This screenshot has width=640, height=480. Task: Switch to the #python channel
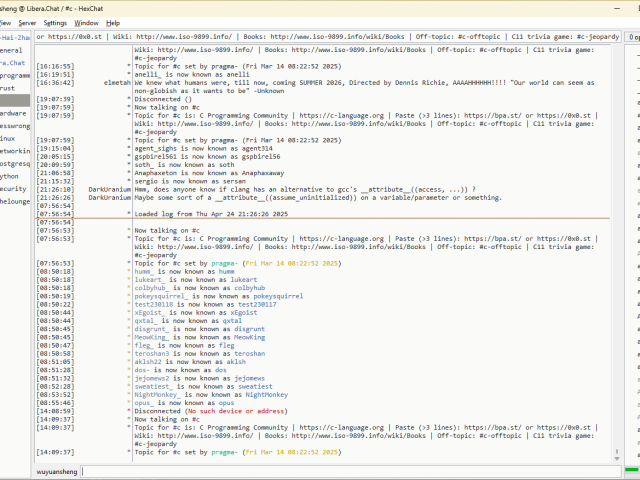(x=12, y=175)
